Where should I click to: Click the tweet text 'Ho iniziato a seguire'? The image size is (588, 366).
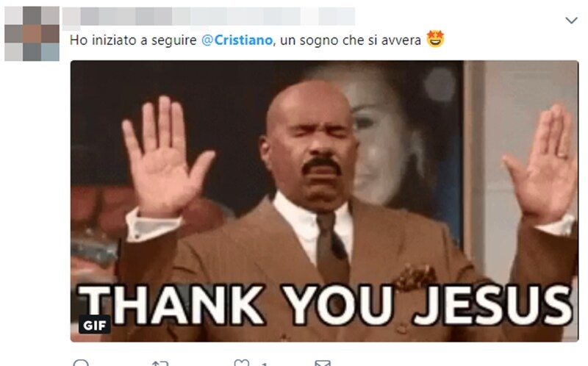(x=133, y=40)
